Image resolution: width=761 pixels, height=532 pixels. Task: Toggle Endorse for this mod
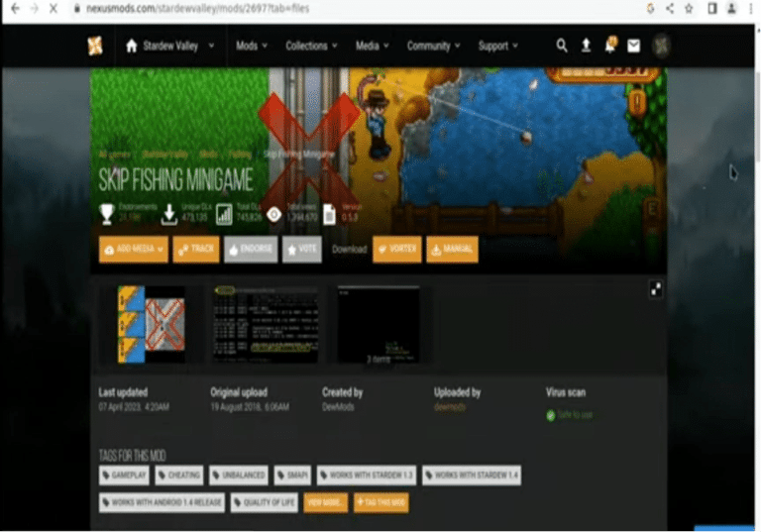pos(250,250)
